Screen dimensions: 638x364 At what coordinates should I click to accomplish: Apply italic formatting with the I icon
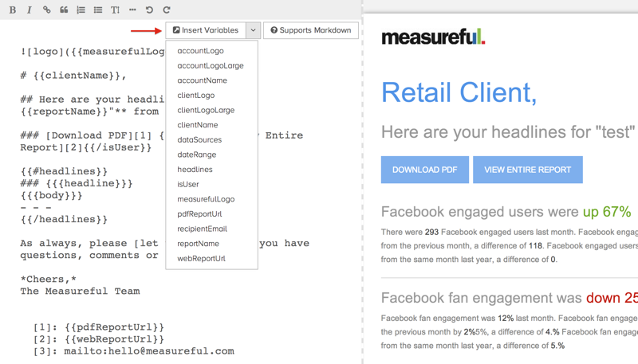(30, 10)
